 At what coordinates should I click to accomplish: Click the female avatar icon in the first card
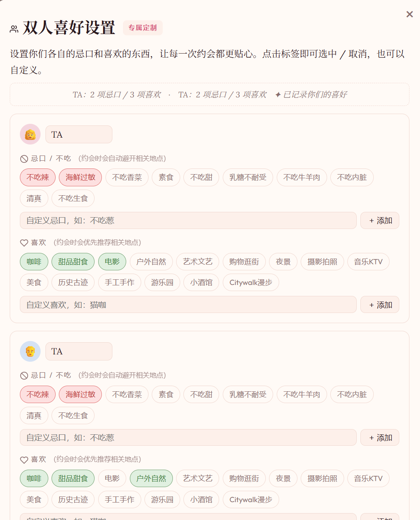[x=30, y=134]
